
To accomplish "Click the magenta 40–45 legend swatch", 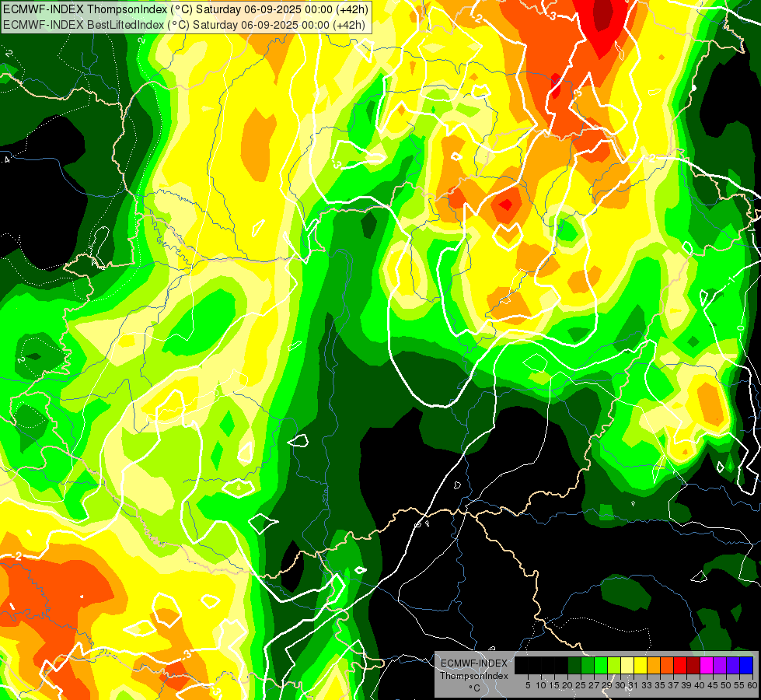I will (x=707, y=665).
